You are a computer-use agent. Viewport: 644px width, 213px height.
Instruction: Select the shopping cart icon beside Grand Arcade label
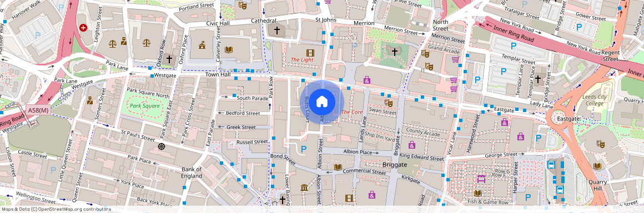(x=455, y=59)
